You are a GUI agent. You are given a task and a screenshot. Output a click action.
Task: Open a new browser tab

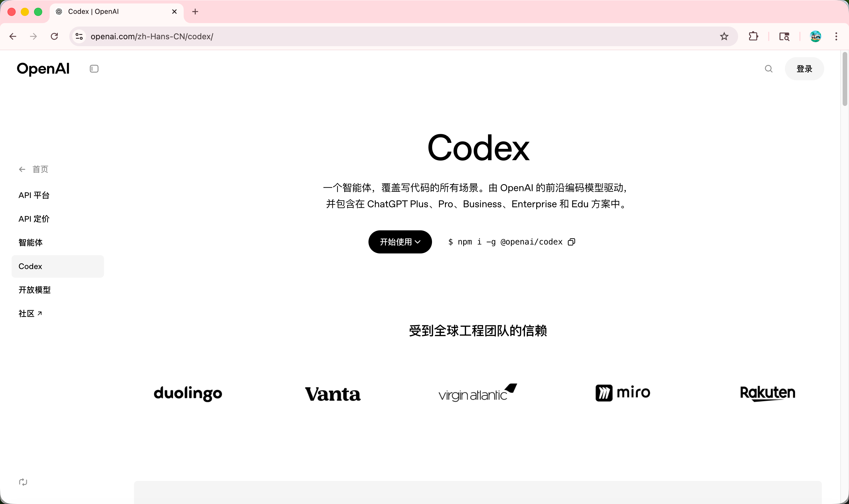point(195,12)
